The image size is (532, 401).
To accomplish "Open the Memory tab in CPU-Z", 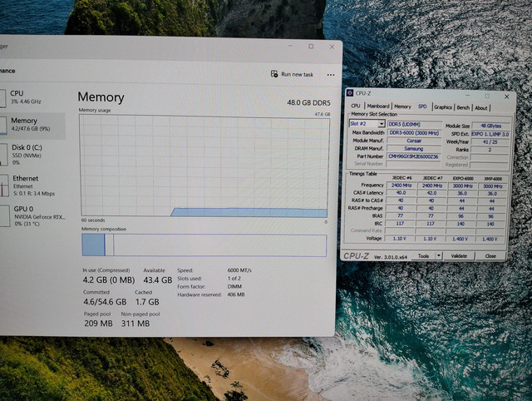I will (402, 106).
